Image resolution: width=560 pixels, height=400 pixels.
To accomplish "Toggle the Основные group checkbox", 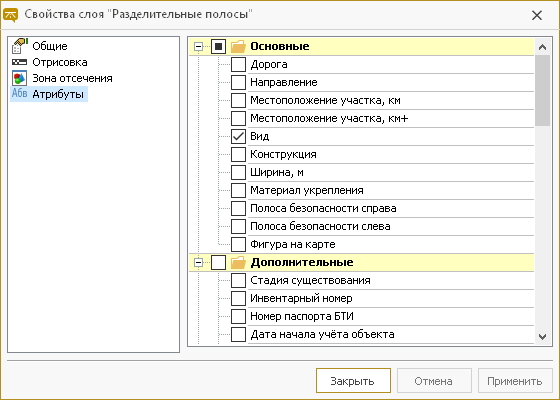I will click(218, 46).
